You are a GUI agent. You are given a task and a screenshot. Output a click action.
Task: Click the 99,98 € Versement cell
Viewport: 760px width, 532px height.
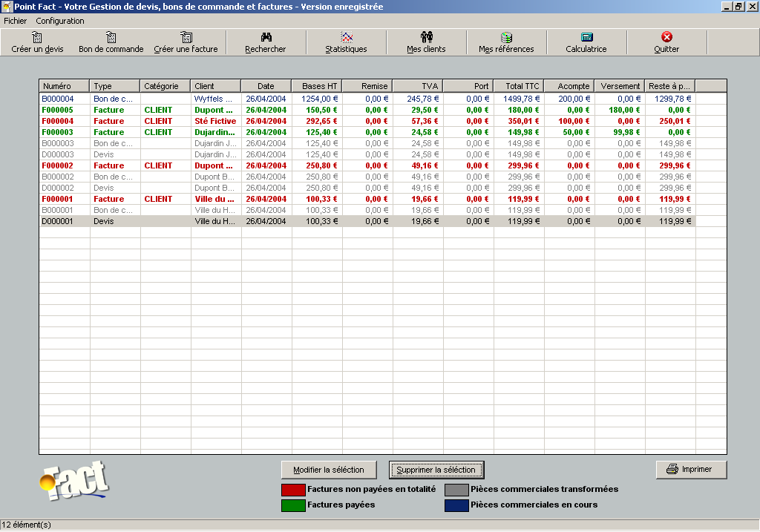[x=619, y=132]
